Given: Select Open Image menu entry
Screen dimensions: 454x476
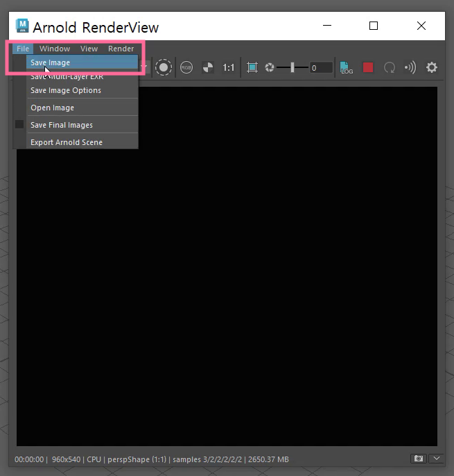Looking at the screenshot, I should (x=82, y=108).
